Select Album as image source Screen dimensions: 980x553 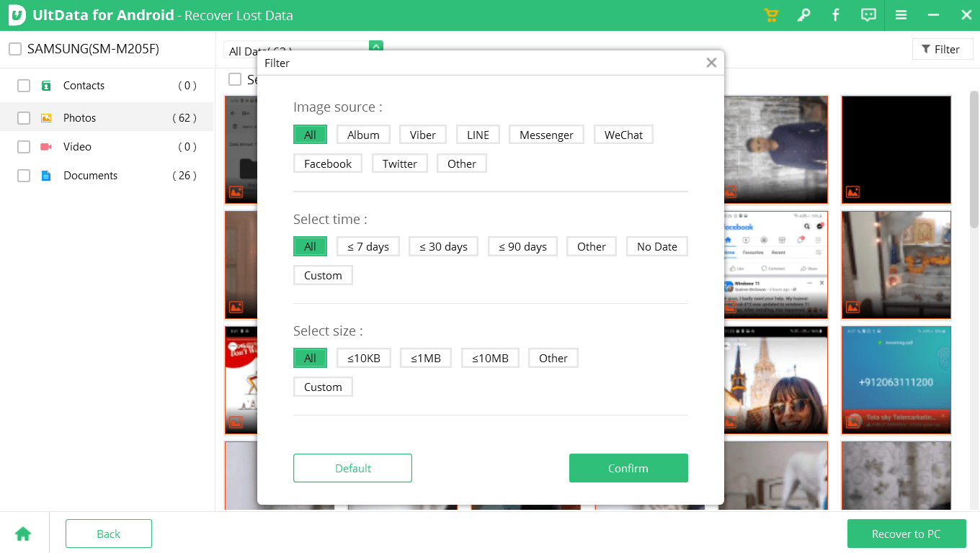coord(363,135)
